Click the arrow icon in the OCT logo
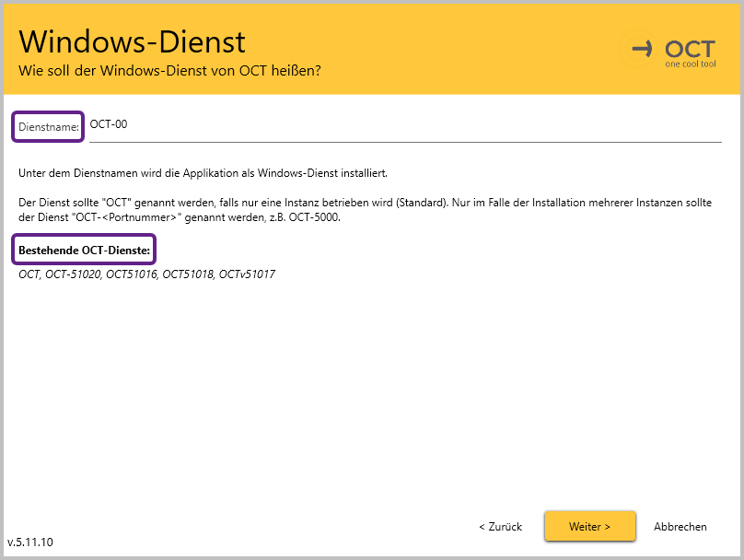 642,49
